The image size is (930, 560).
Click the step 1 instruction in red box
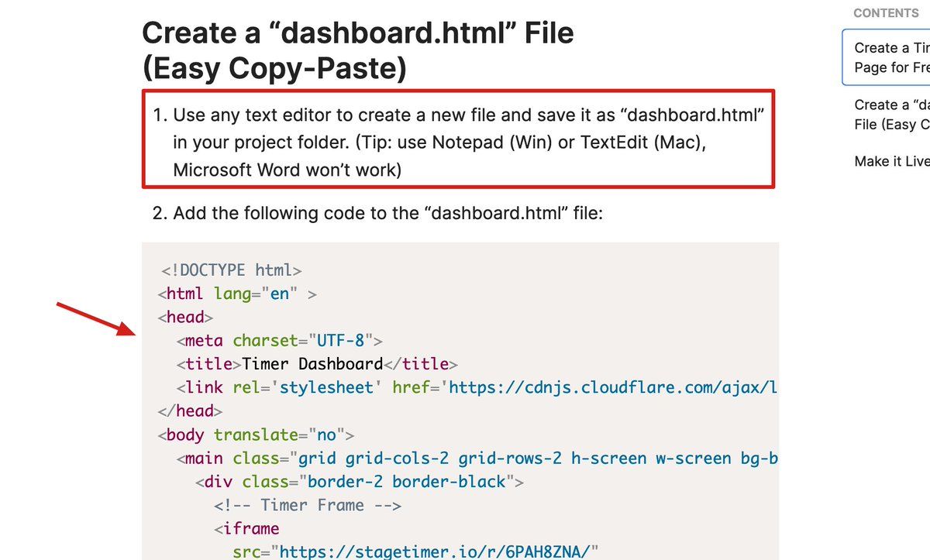(459, 143)
